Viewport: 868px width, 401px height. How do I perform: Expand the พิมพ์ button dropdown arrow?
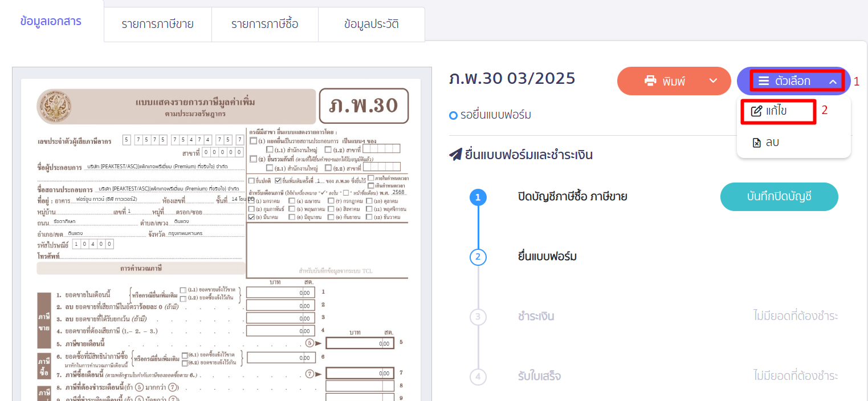tap(713, 81)
